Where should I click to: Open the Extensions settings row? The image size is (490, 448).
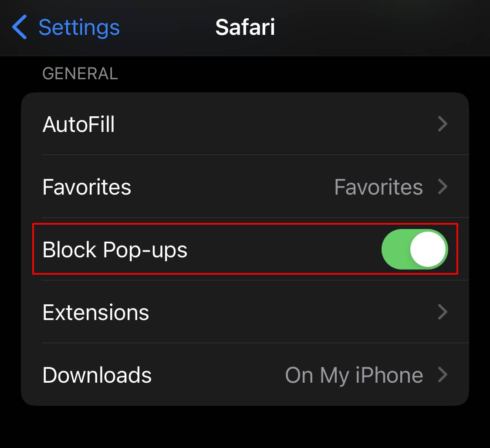point(96,313)
